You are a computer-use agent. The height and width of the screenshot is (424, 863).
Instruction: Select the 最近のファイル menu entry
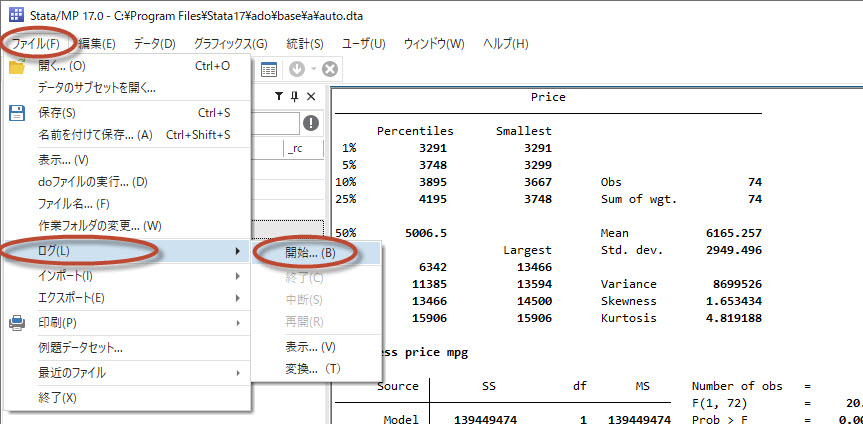(x=129, y=373)
